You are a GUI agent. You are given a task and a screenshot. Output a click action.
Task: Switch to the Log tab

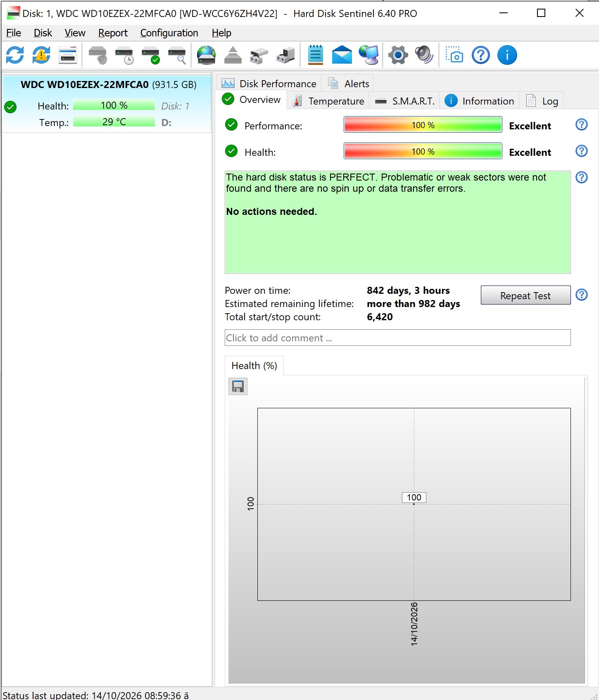coord(542,101)
